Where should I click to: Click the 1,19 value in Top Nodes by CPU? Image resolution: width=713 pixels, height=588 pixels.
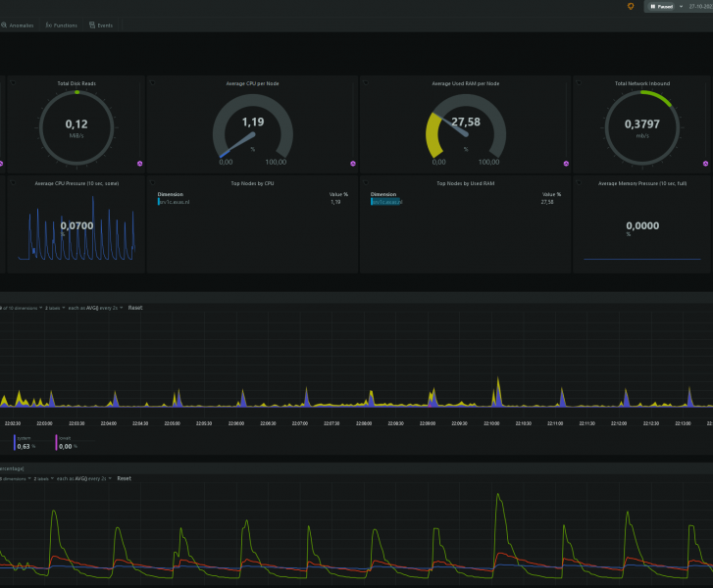click(x=335, y=202)
